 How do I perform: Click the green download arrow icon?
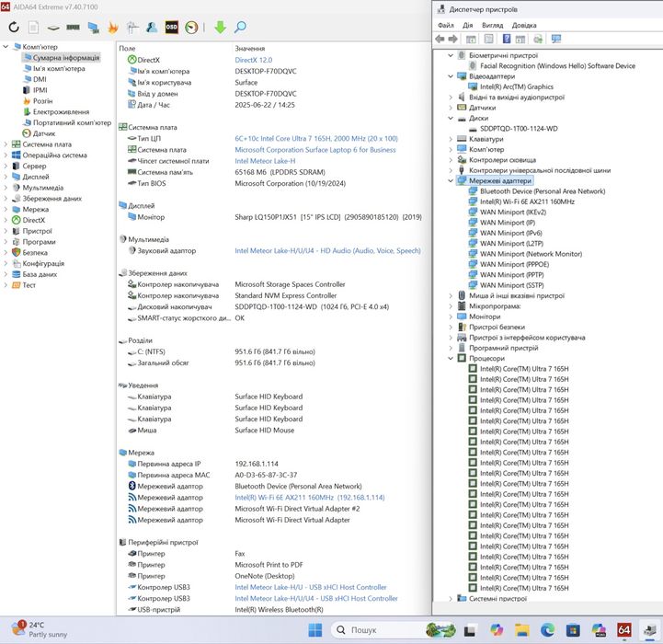(220, 28)
